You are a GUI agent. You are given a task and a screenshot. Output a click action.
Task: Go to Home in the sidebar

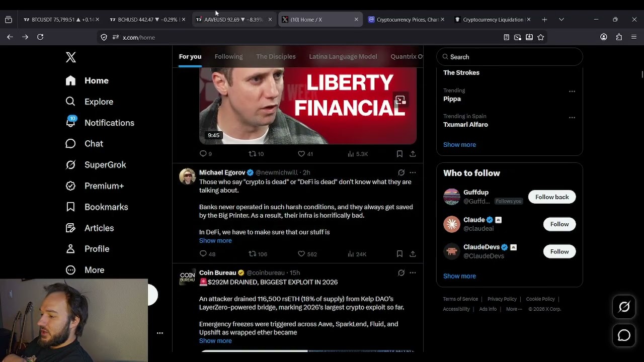coord(87,80)
